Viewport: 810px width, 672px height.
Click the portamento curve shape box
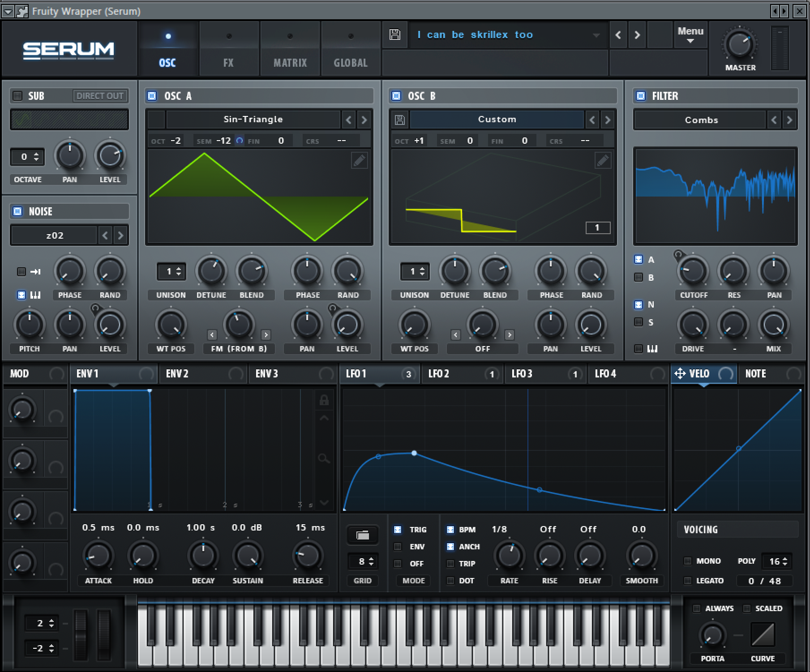763,635
